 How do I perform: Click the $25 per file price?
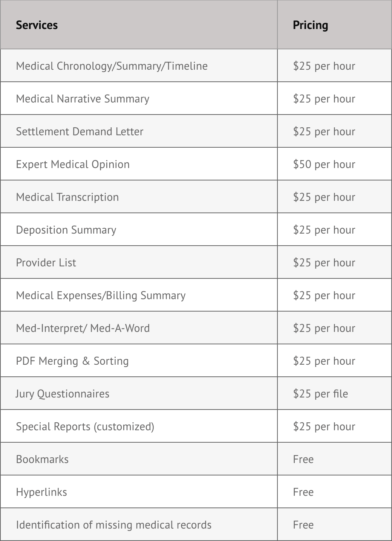(320, 394)
